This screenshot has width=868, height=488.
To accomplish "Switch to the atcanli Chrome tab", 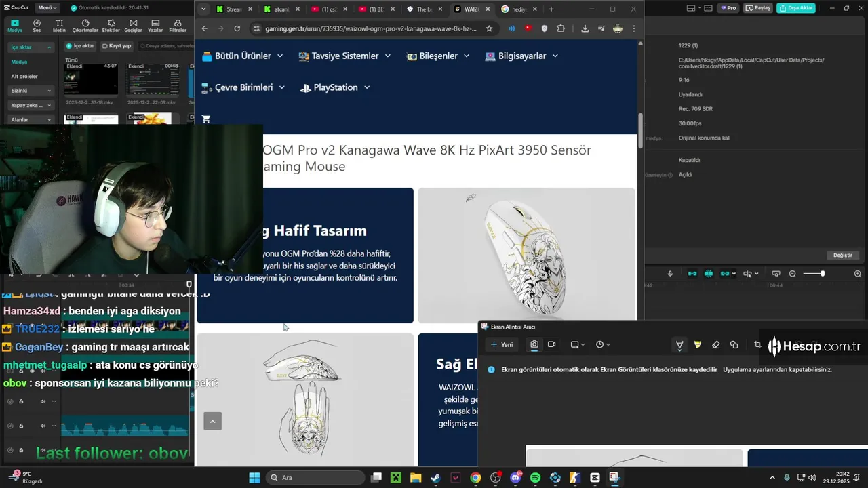I will [x=281, y=9].
